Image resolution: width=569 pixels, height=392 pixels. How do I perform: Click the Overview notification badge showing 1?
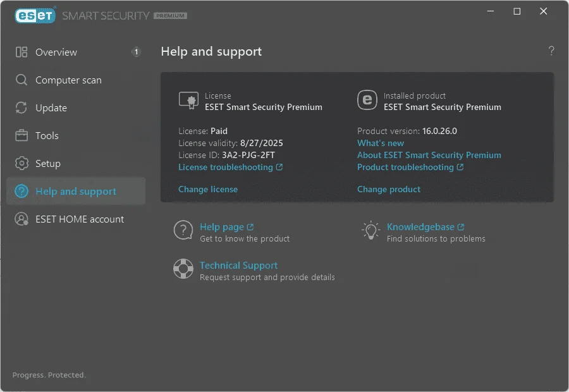(136, 52)
